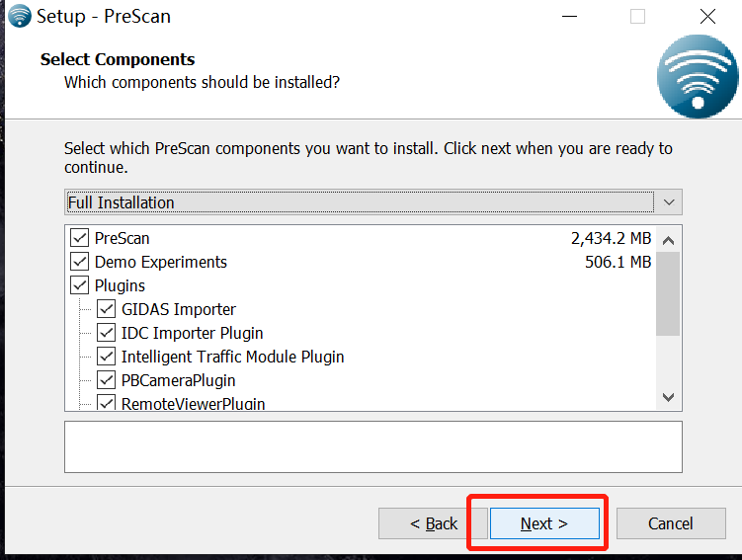
Task: Select Intelligent Traffic Module Plugin text
Action: coord(233,357)
